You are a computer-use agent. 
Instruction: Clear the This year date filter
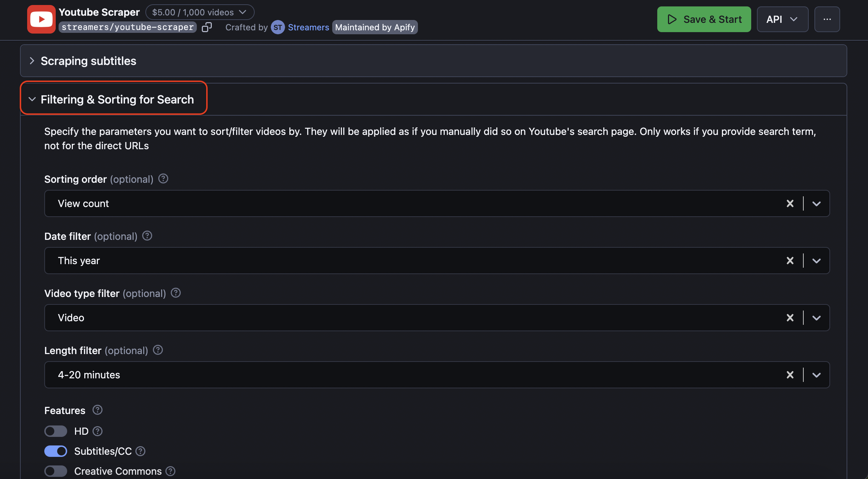coord(790,261)
